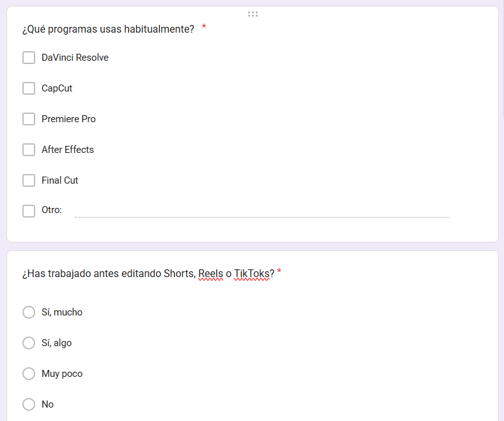The image size is (504, 421).
Task: Click the '¿Qué programas usas habitualmente?' question title
Action: click(x=108, y=29)
